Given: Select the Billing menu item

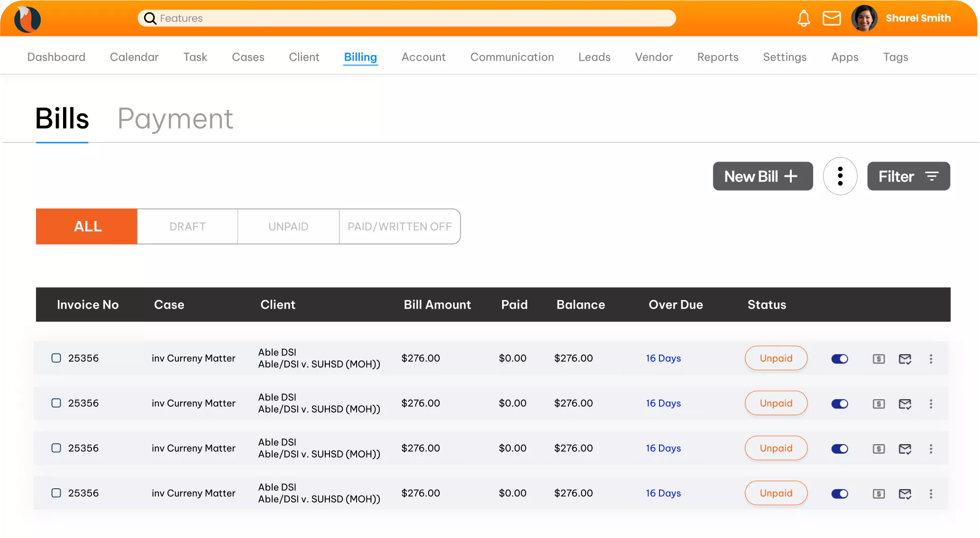Looking at the screenshot, I should pos(360,57).
